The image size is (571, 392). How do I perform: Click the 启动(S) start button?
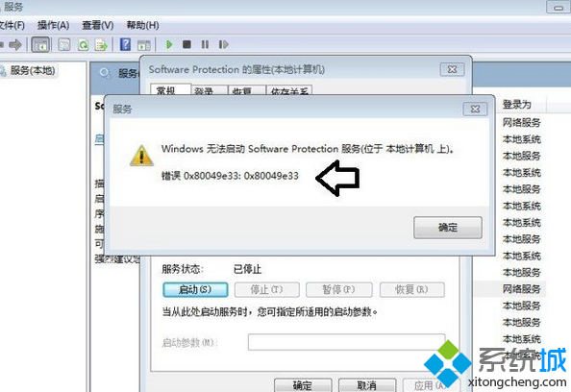[x=195, y=290]
